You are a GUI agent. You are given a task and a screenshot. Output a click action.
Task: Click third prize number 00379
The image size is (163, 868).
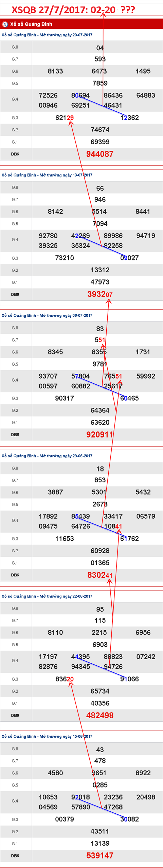(65, 819)
